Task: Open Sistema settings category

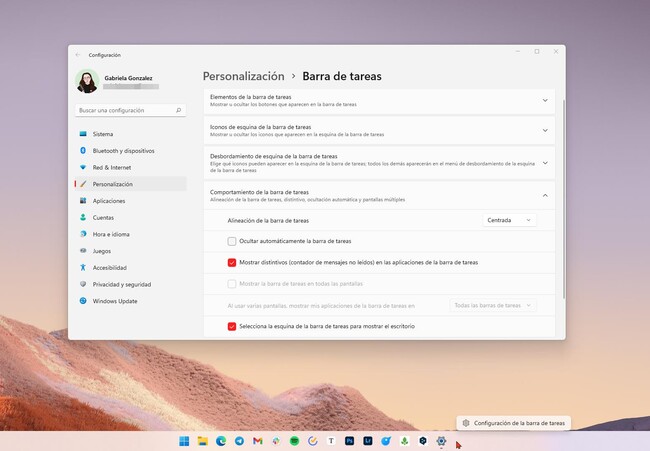Action: click(x=131, y=134)
